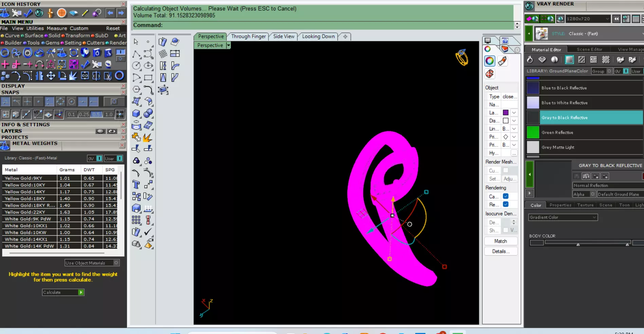Click the Match button
Viewport: 644px width, 334px height.
click(x=501, y=241)
